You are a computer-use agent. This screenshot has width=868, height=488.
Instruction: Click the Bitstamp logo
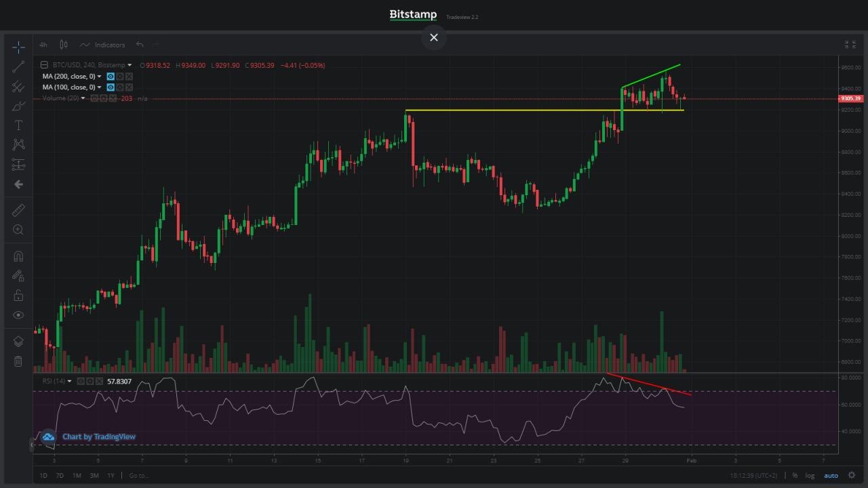(x=413, y=15)
